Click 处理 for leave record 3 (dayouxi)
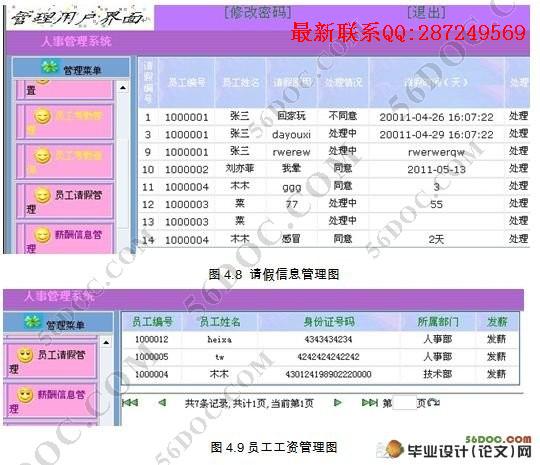The height and width of the screenshot is (465, 540). 518,133
